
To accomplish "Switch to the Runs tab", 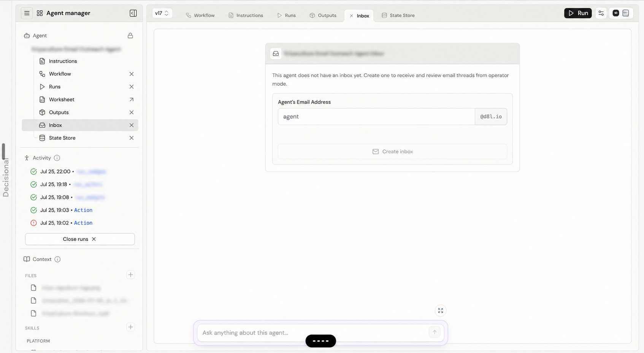I will (287, 15).
